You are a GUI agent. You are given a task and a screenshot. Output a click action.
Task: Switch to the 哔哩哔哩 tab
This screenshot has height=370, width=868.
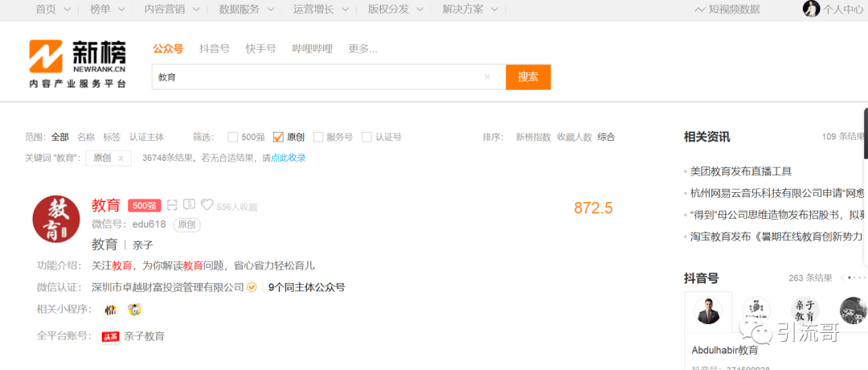click(x=312, y=49)
